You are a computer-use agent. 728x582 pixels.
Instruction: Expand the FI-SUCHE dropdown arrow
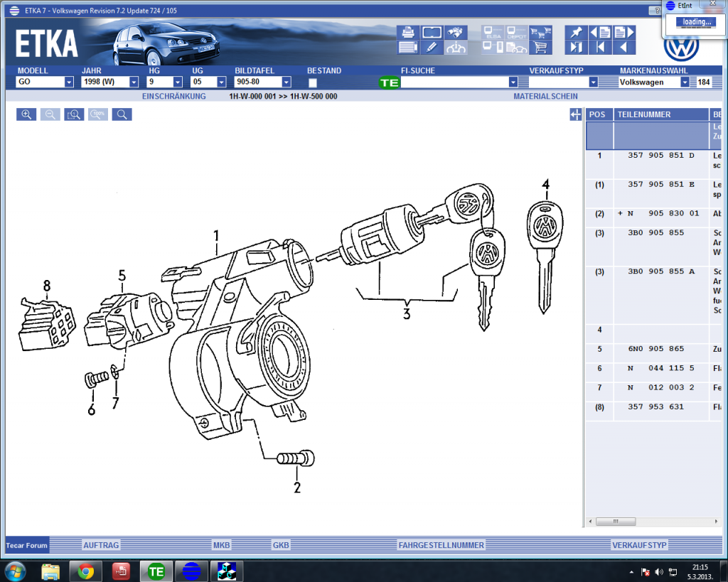click(x=513, y=82)
